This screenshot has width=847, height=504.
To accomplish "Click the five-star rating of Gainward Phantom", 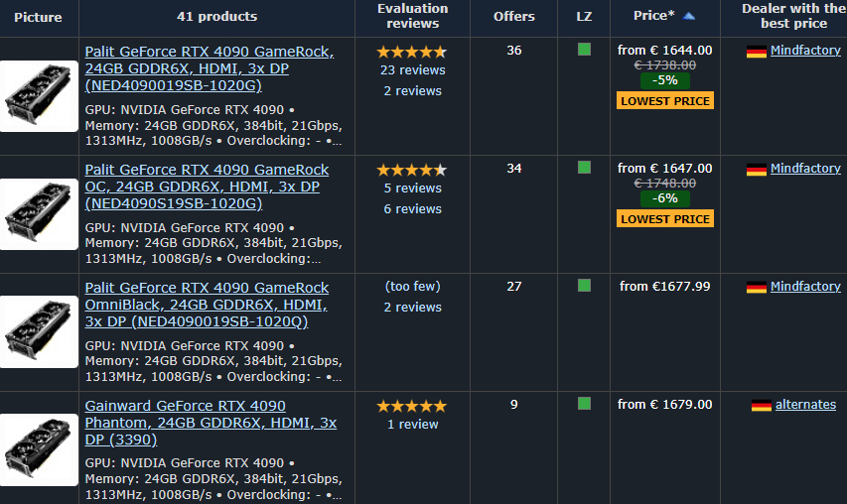I will [x=412, y=406].
